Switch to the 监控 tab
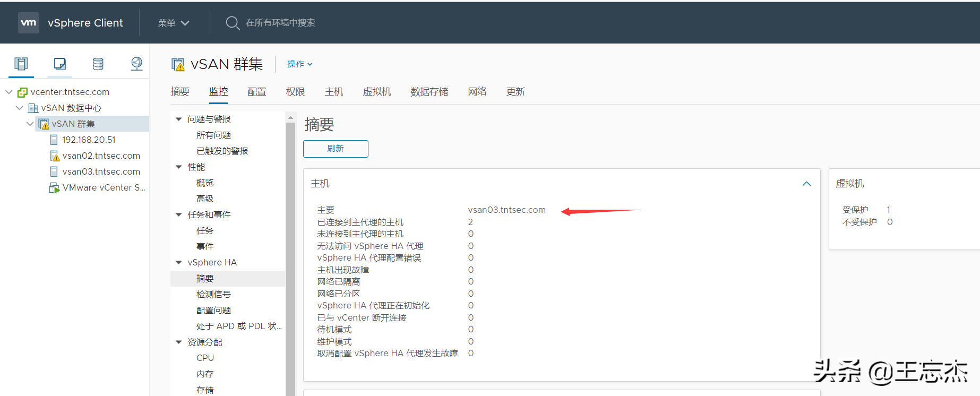This screenshot has width=980, height=396. [218, 92]
